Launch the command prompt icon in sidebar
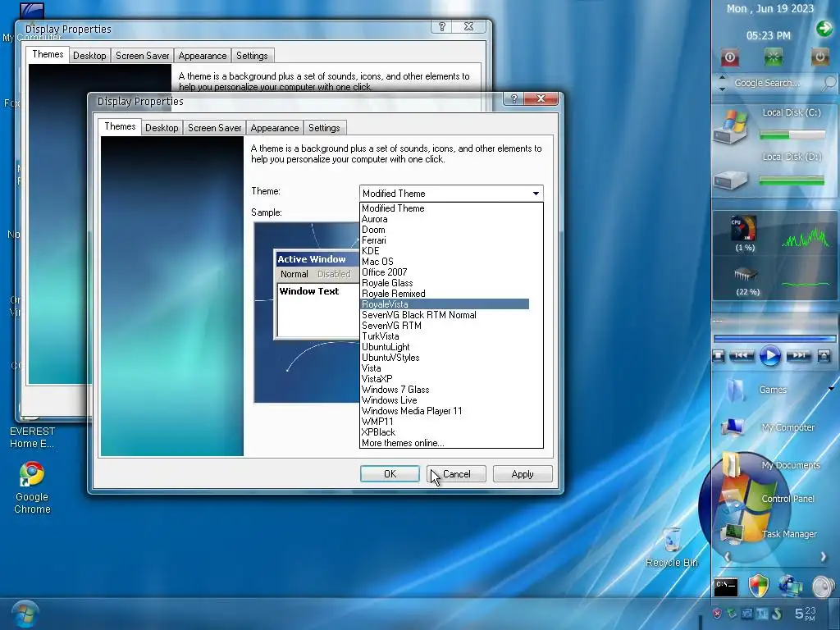This screenshot has height=630, width=840. point(726,587)
